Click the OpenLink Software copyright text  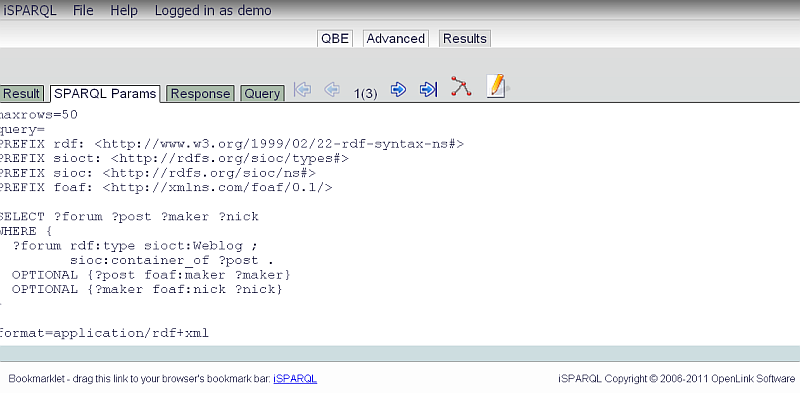(x=677, y=379)
